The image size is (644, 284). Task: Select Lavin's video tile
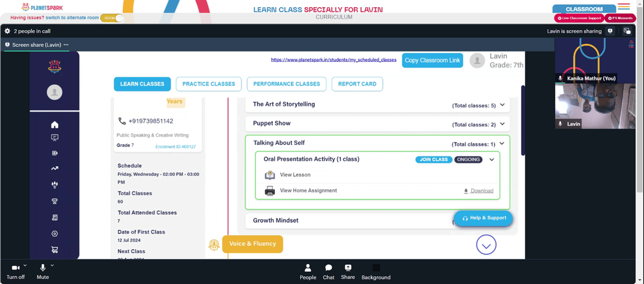(x=595, y=106)
